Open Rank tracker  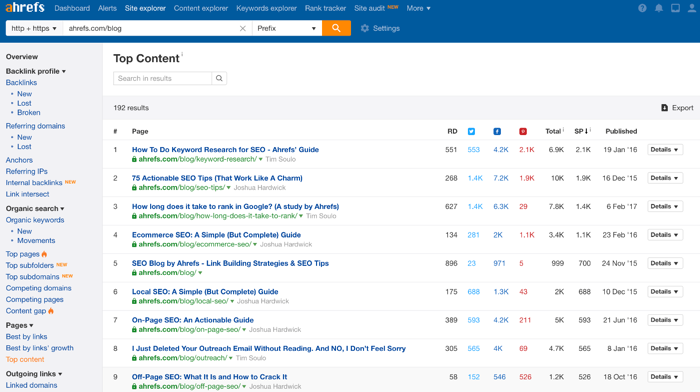pyautogui.click(x=325, y=8)
